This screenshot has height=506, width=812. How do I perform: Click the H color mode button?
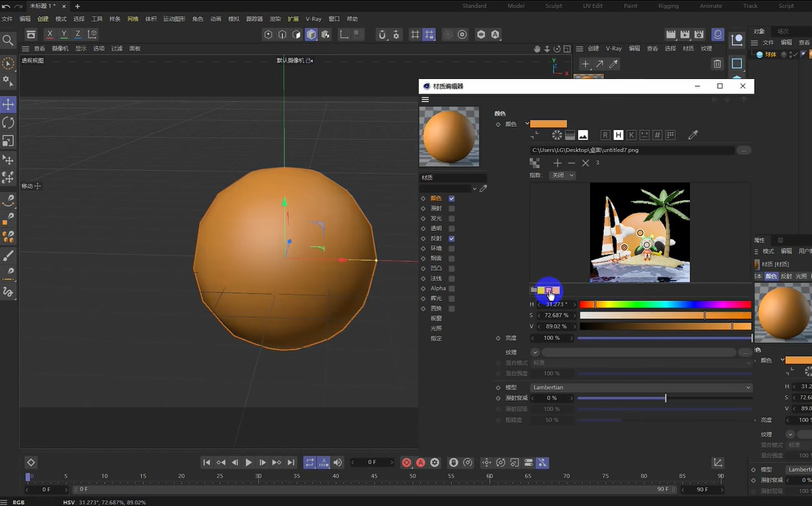pyautogui.click(x=619, y=135)
